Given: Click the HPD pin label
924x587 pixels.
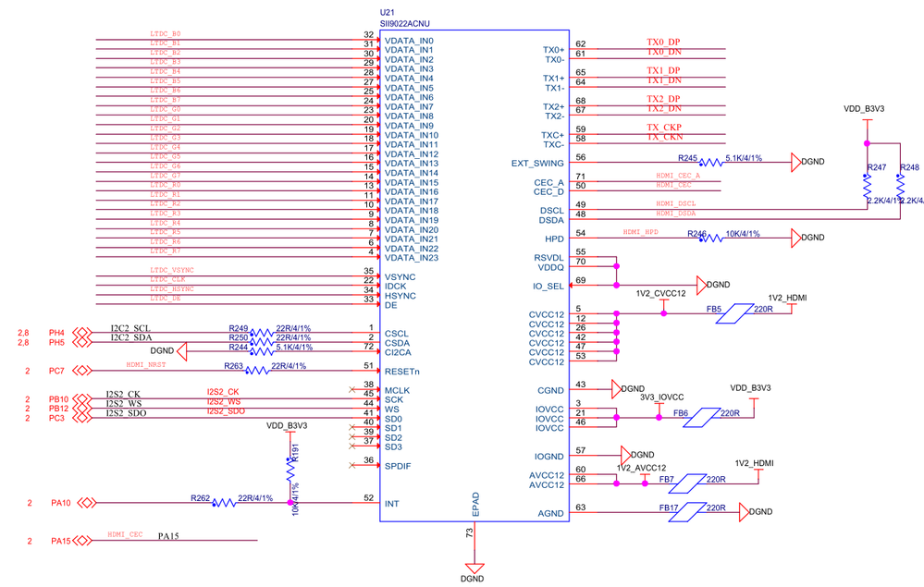Looking at the screenshot, I should [555, 239].
